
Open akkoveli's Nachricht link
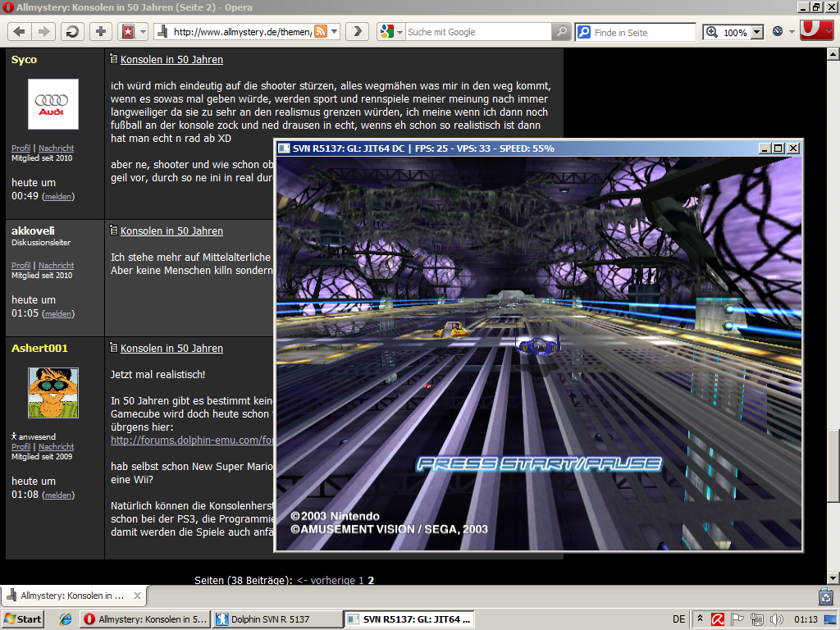pos(57,265)
